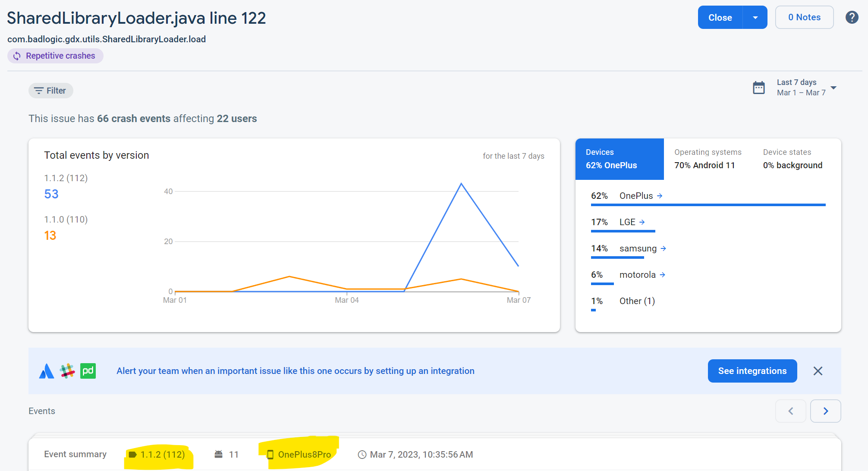
Task: Go to previous event arrow
Action: coord(790,411)
